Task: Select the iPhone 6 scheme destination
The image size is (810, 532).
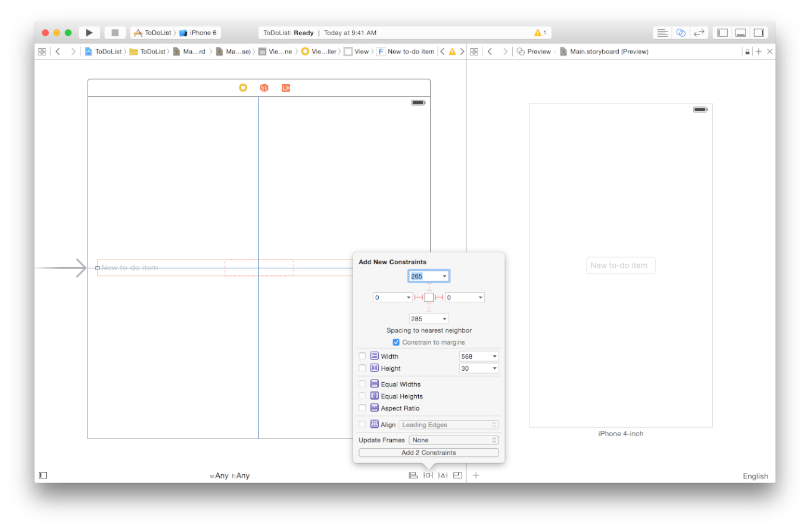Action: click(x=198, y=33)
